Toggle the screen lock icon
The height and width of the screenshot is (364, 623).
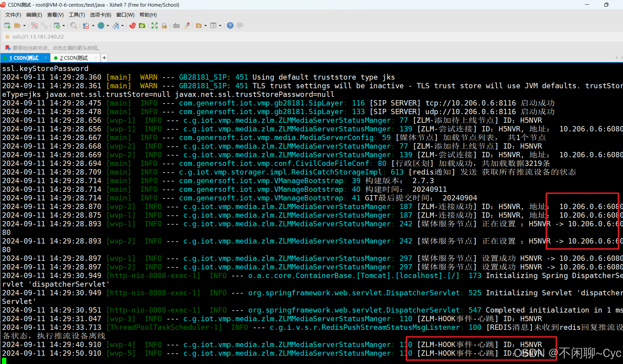click(x=164, y=25)
